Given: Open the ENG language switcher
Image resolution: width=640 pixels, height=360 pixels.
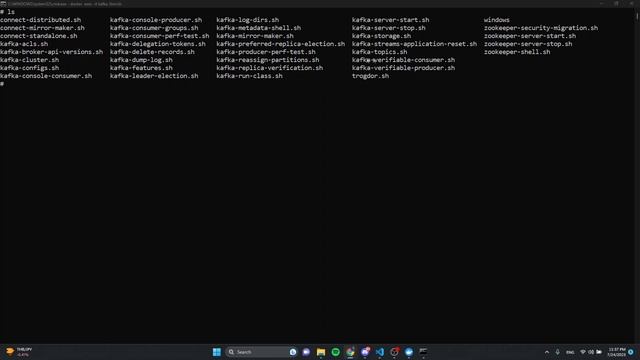Looking at the screenshot, I should [570, 352].
